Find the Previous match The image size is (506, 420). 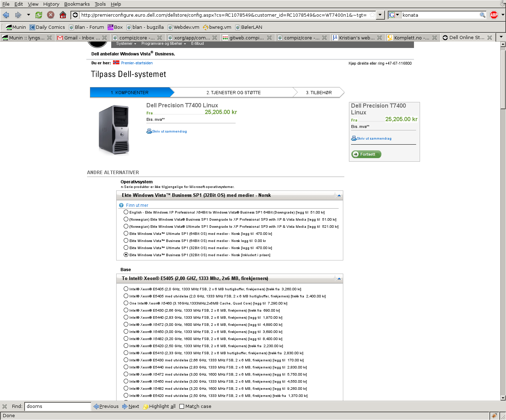(x=106, y=406)
